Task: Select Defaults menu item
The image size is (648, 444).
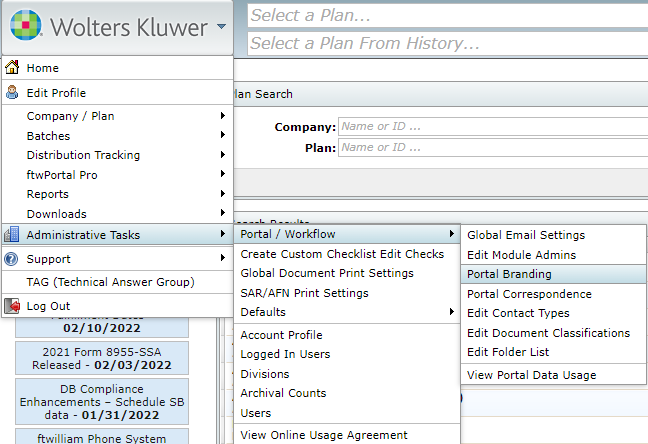Action: (x=347, y=312)
